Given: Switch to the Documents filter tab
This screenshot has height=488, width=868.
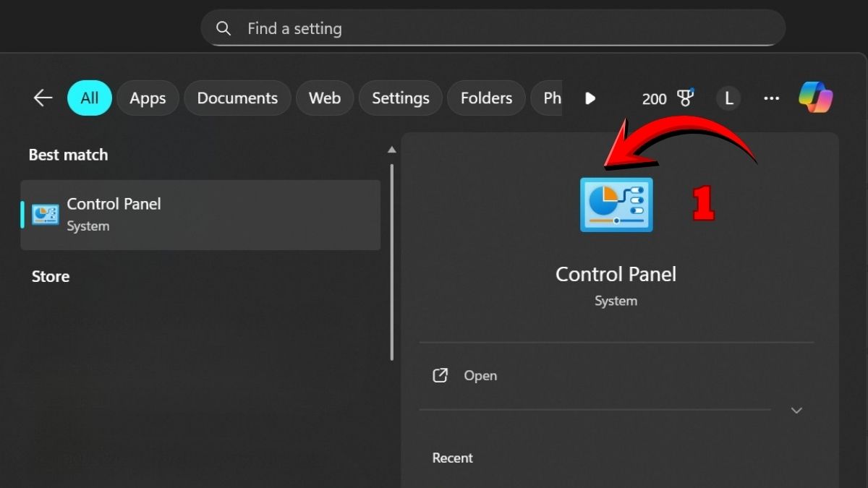Looking at the screenshot, I should (x=237, y=98).
